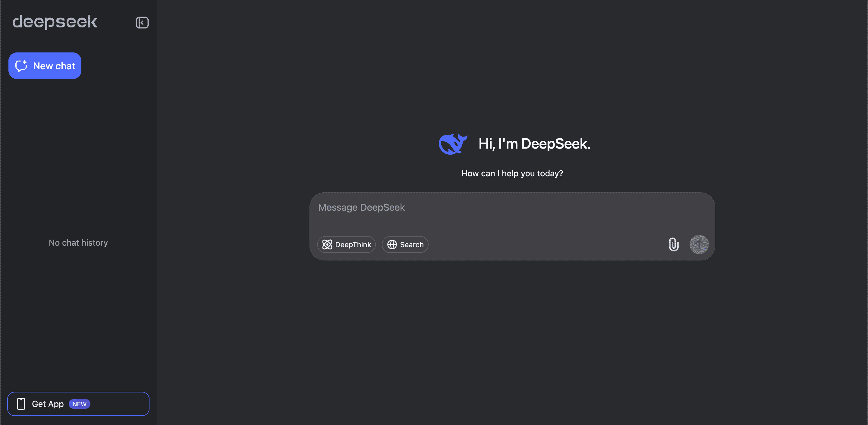Start a New chat
The height and width of the screenshot is (425, 868).
pos(45,66)
